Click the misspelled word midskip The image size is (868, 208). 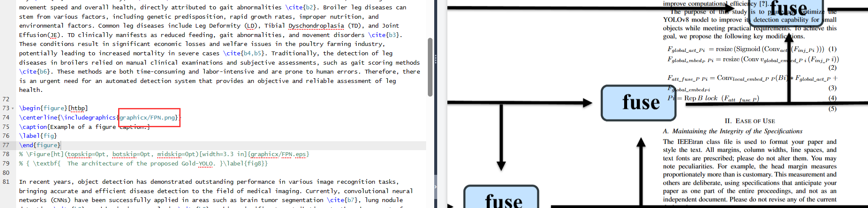coord(170,154)
